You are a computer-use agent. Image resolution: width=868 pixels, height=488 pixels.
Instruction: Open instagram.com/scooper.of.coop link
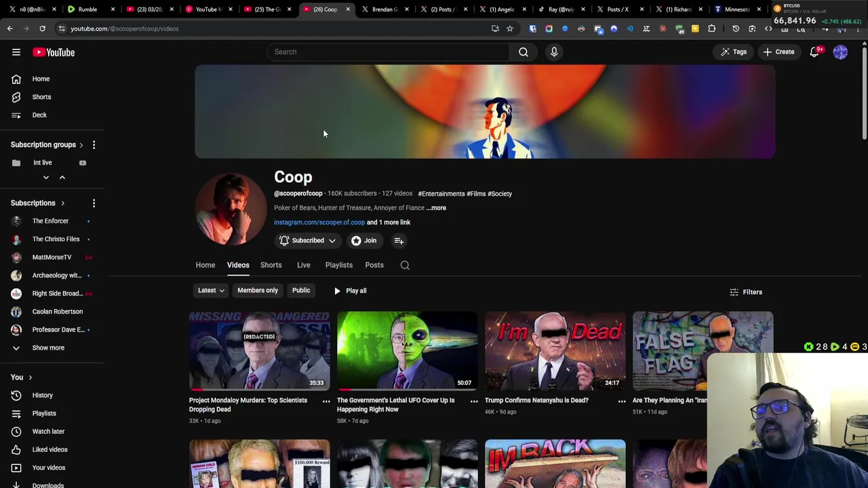click(x=319, y=222)
